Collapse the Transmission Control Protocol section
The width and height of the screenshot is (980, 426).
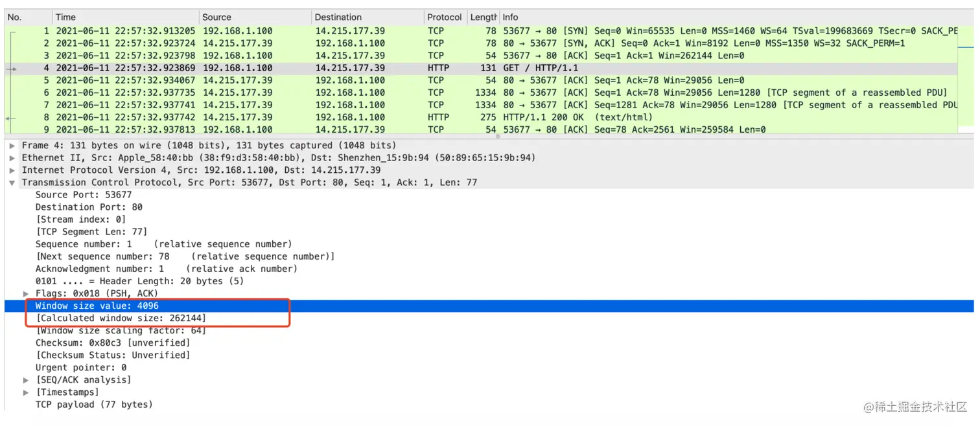[x=12, y=183]
